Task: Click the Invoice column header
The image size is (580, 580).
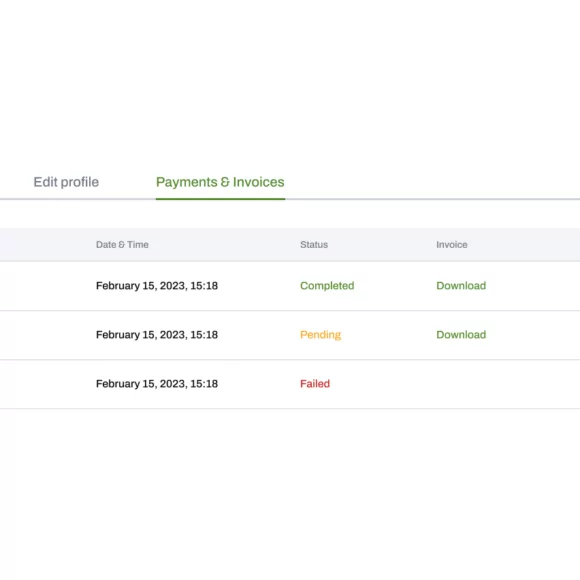Action: [452, 245]
